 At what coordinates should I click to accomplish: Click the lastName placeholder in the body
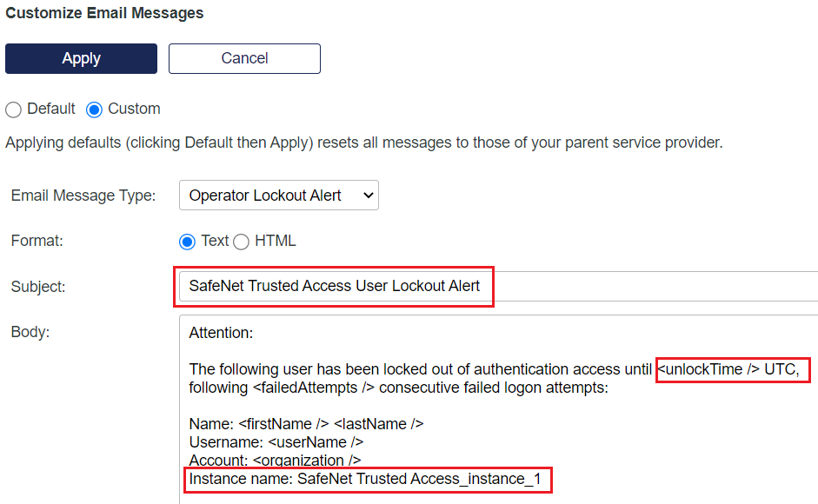pyautogui.click(x=378, y=424)
